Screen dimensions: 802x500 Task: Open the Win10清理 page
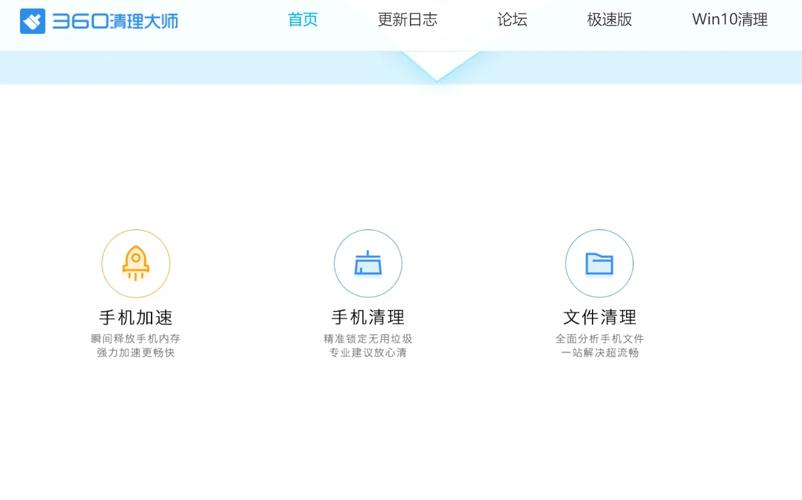tap(729, 19)
